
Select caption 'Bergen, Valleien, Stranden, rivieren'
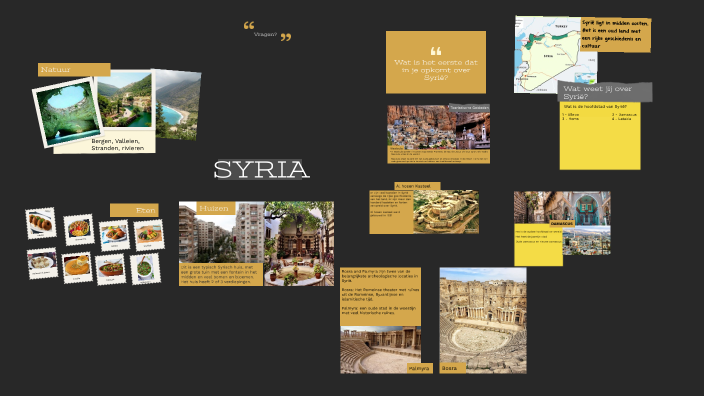[x=118, y=144]
